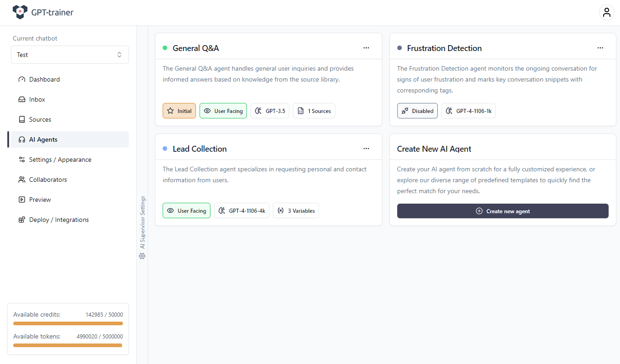
Task: Open the Frustration Detection three-dot menu
Action: [x=600, y=48]
